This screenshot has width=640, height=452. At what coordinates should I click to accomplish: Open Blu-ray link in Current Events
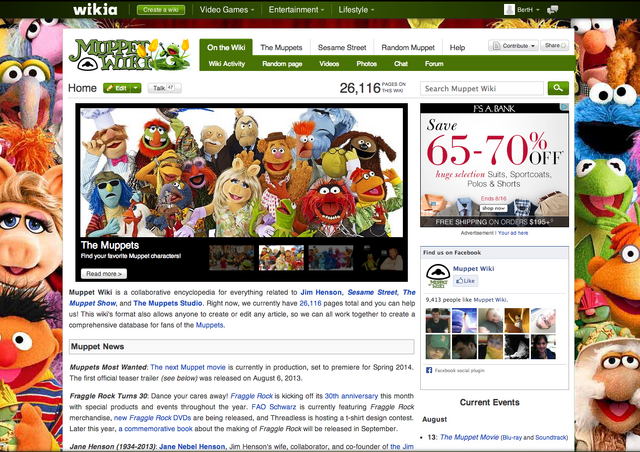(512, 437)
